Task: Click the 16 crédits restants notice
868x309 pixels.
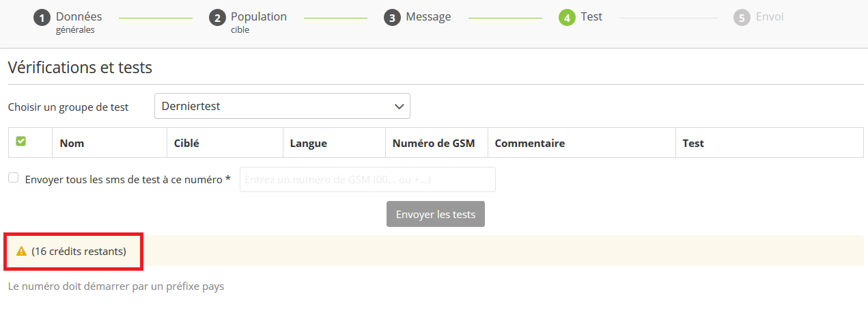Action: tap(79, 252)
